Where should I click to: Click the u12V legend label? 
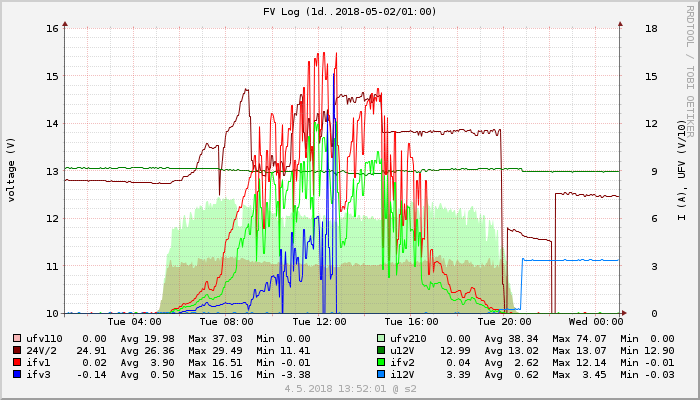[402, 351]
